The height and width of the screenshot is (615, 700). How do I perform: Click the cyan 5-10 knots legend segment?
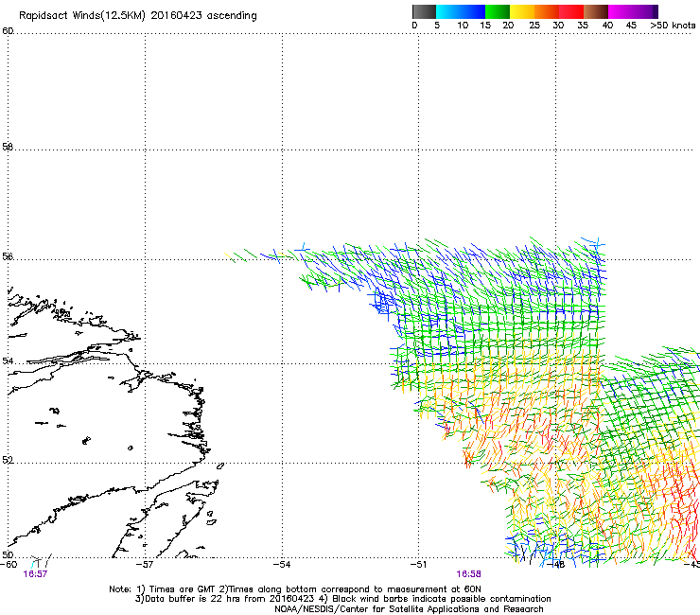(x=448, y=11)
